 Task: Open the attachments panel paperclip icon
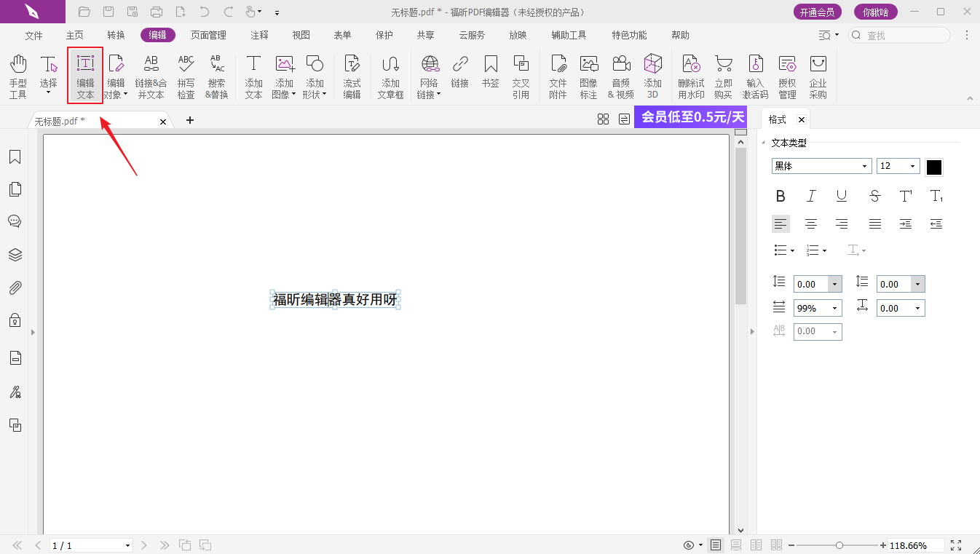(15, 288)
